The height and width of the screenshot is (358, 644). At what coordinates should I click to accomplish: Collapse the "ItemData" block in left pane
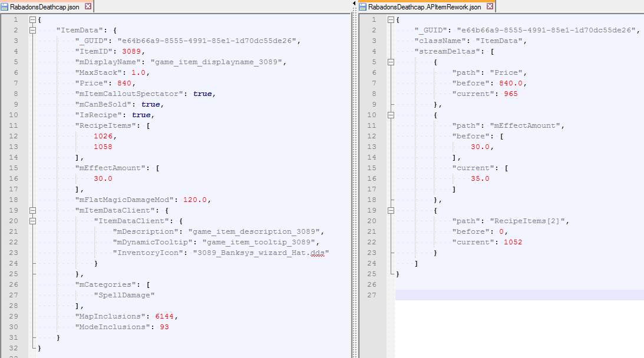pyautogui.click(x=32, y=30)
